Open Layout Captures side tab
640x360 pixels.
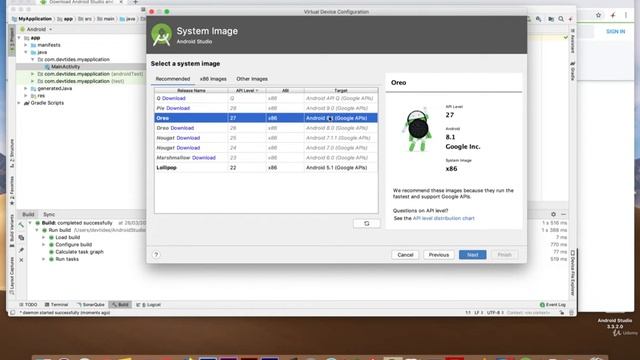(12, 276)
